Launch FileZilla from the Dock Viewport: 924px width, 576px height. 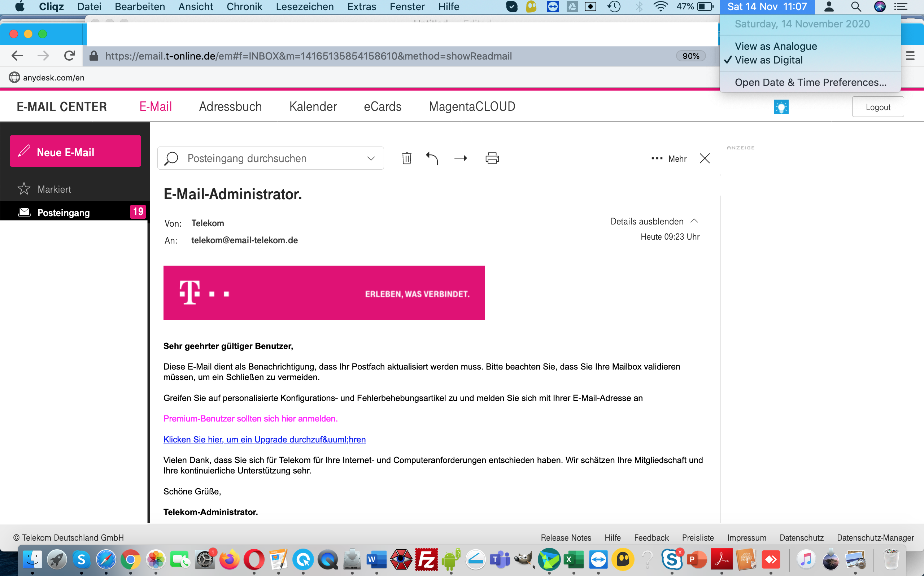[426, 559]
